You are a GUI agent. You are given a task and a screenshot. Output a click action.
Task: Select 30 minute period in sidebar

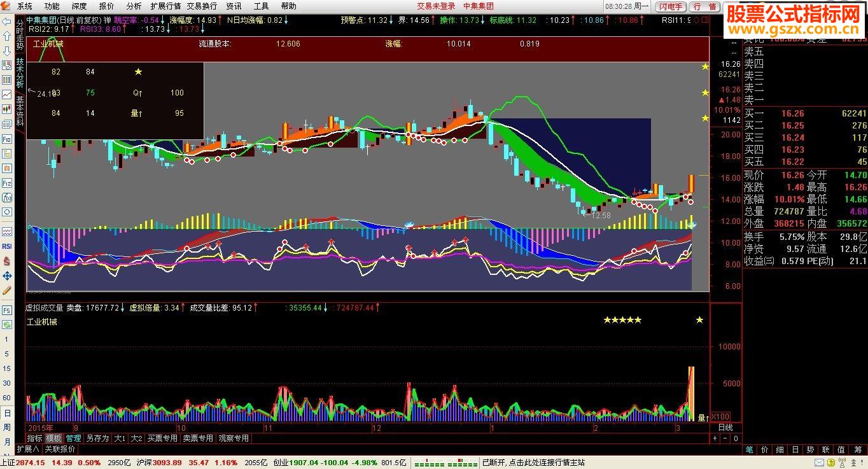coord(6,383)
